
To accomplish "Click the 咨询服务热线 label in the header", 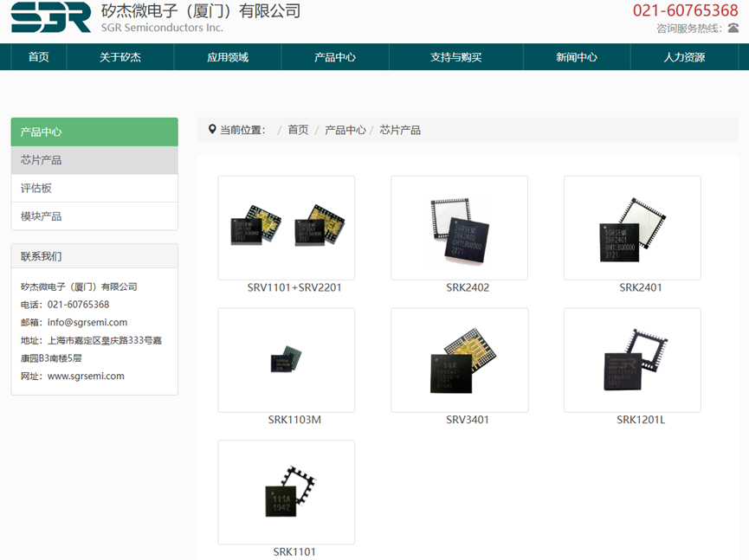I will click(688, 29).
